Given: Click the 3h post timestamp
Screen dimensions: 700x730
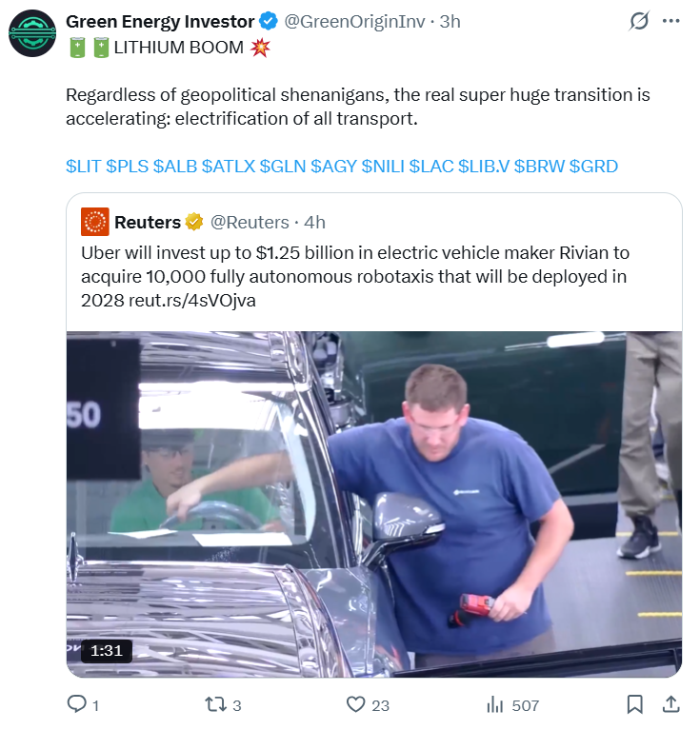Looking at the screenshot, I should tap(450, 21).
